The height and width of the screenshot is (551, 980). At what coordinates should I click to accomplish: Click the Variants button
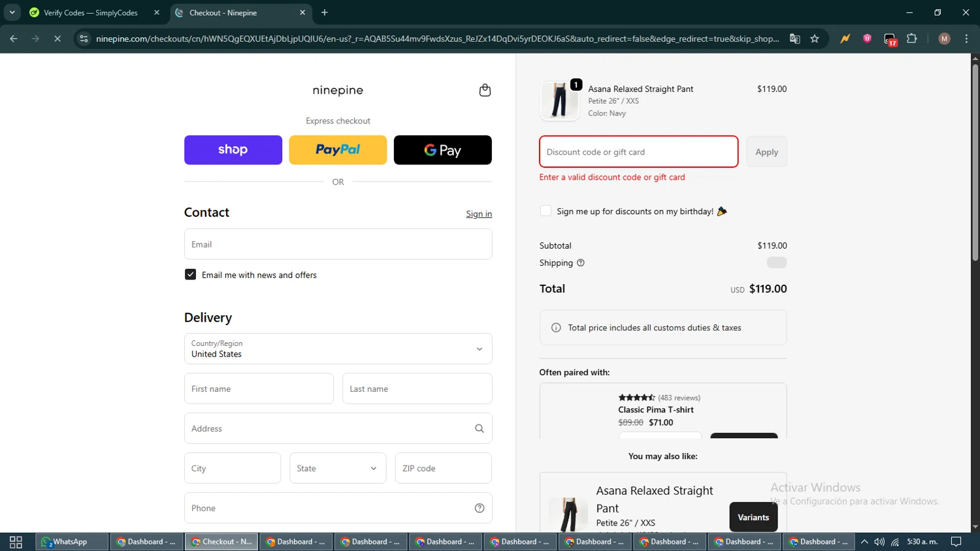tap(753, 517)
